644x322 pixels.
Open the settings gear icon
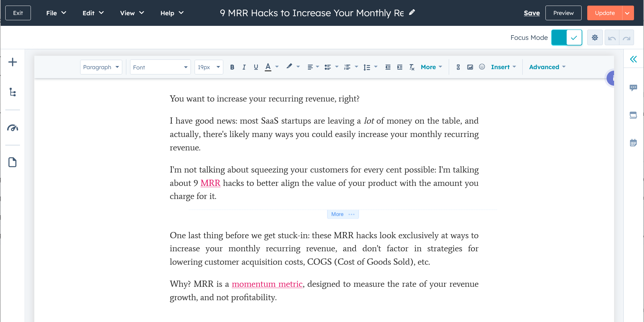pyautogui.click(x=595, y=38)
